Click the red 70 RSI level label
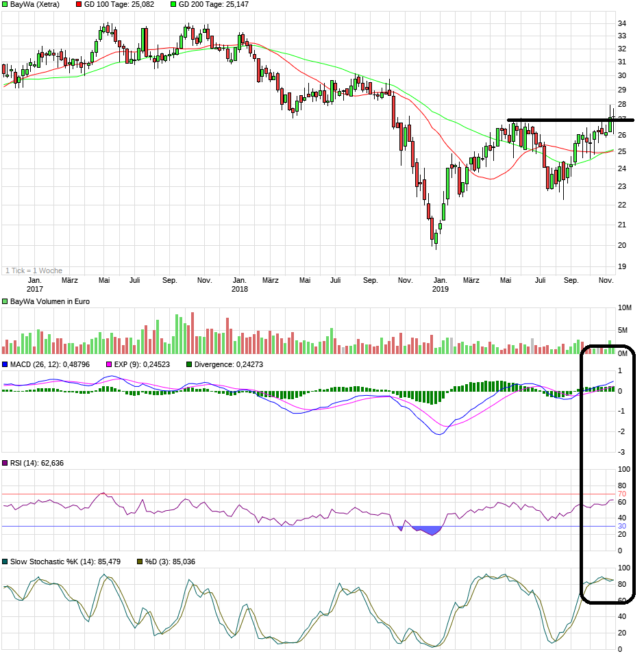 (622, 494)
